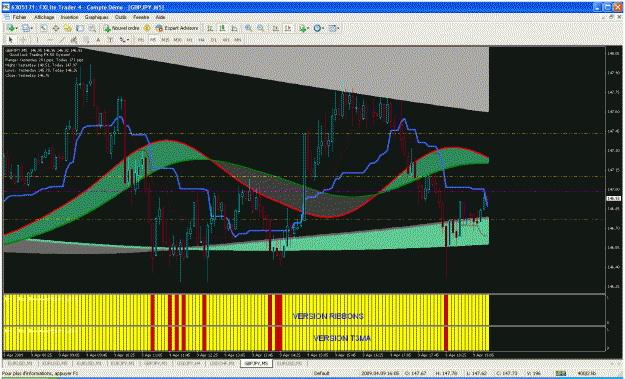
Task: Switch timeframe to H1
Action: [189, 40]
